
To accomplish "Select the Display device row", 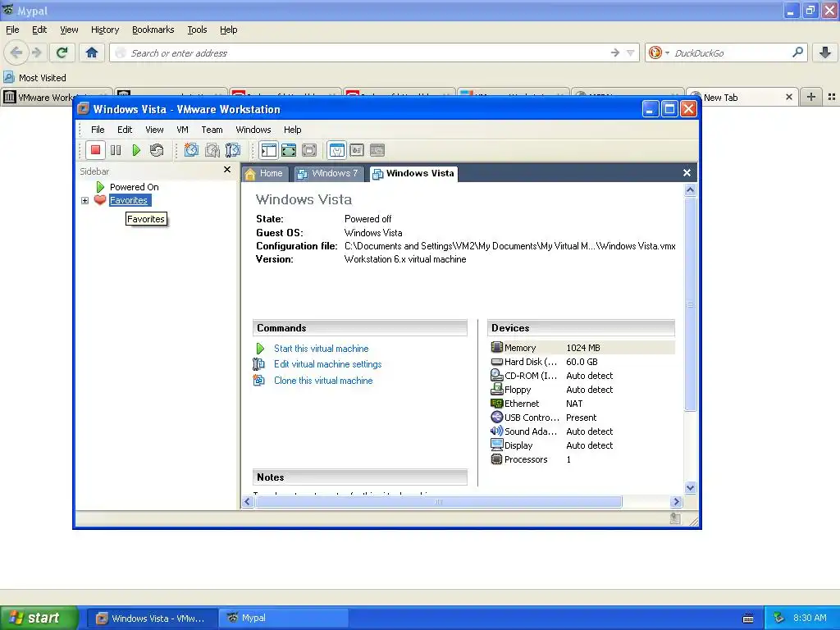I will tap(582, 445).
